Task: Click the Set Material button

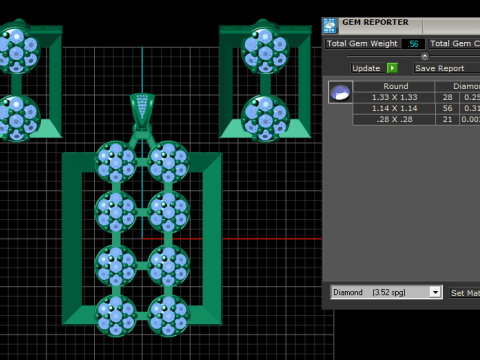Action: tap(465, 293)
